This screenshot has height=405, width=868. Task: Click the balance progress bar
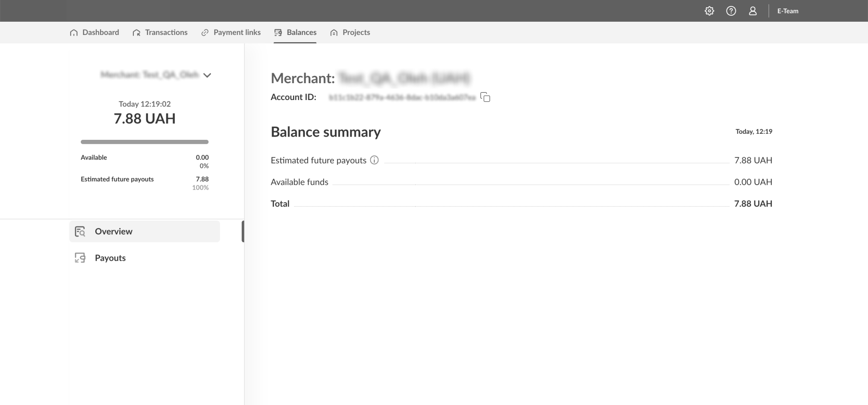point(144,142)
